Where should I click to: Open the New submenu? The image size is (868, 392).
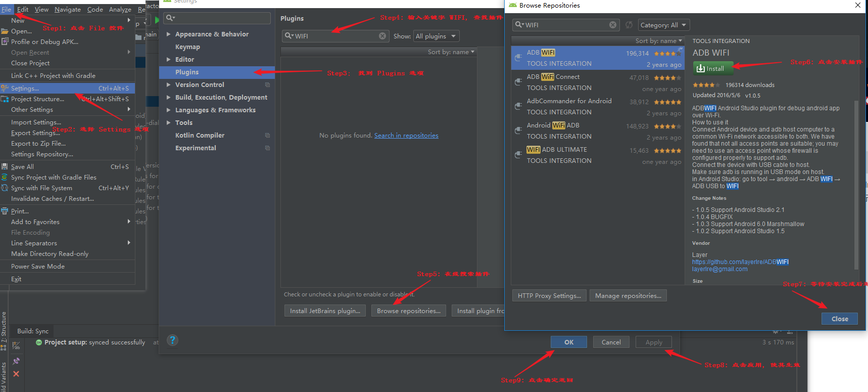[68, 20]
